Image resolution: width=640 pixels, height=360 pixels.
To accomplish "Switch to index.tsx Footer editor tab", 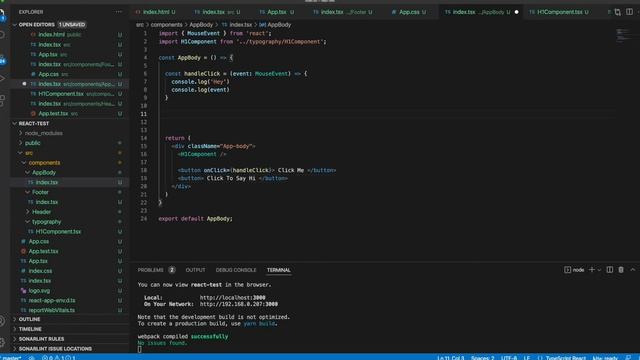I will click(x=342, y=12).
